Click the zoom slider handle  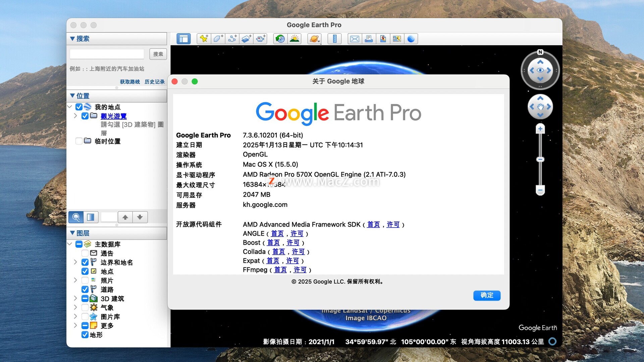(540, 159)
